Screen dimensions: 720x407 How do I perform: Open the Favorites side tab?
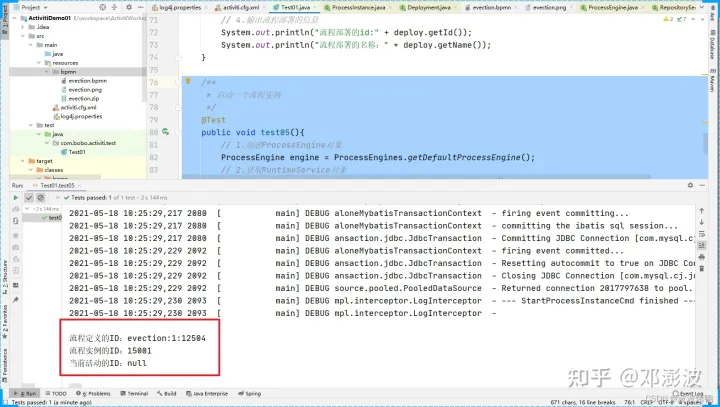[5, 322]
